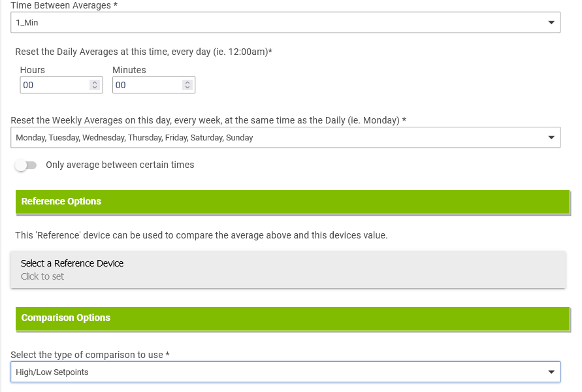Image resolution: width=582 pixels, height=392 pixels.
Task: Click the Comparison Options section header
Action: 293,319
